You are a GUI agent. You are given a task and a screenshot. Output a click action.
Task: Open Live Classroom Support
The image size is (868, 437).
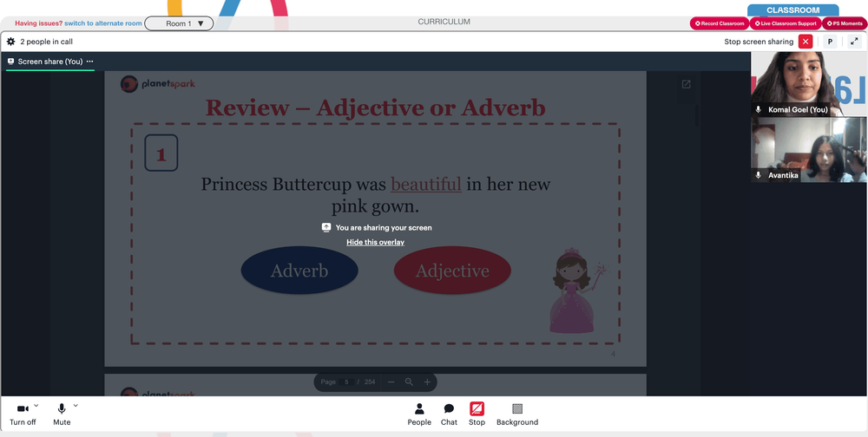tap(785, 23)
